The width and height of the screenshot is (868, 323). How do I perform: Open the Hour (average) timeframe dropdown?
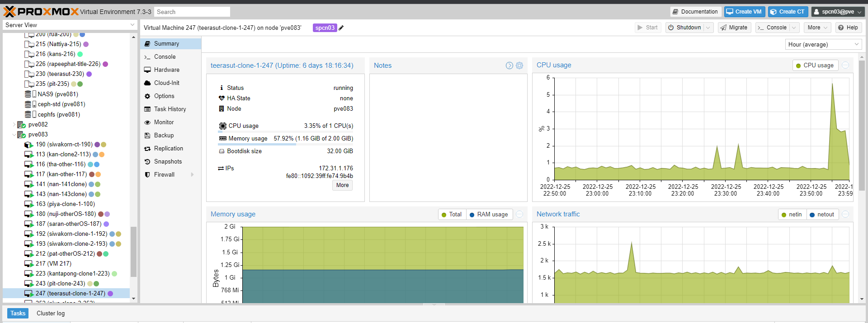[x=824, y=44]
